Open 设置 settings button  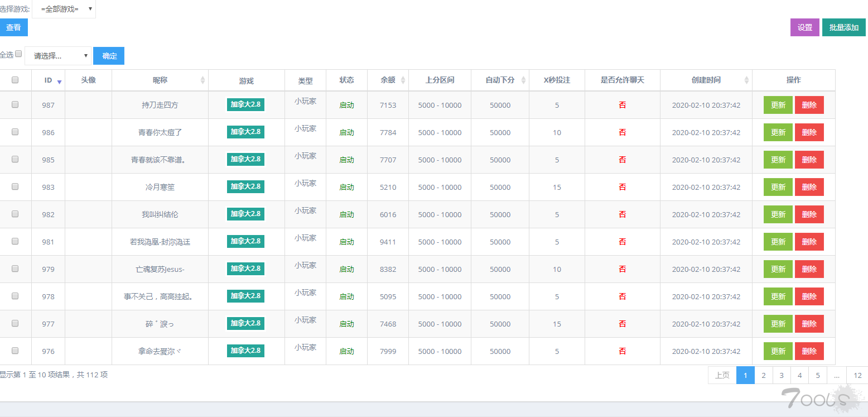click(804, 27)
